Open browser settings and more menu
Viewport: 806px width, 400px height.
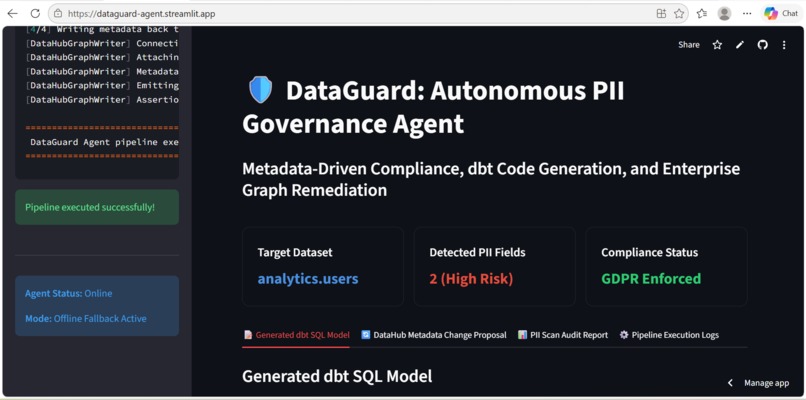tap(747, 14)
